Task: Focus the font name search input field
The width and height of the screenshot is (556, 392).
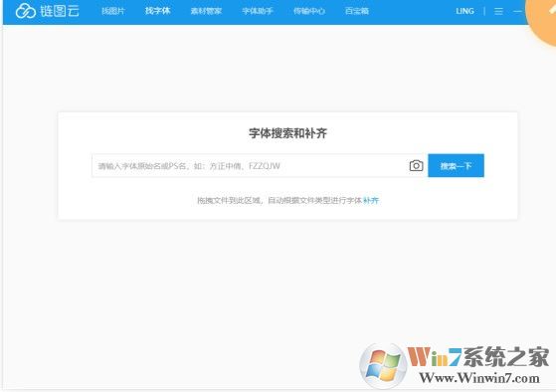Action: coord(250,166)
